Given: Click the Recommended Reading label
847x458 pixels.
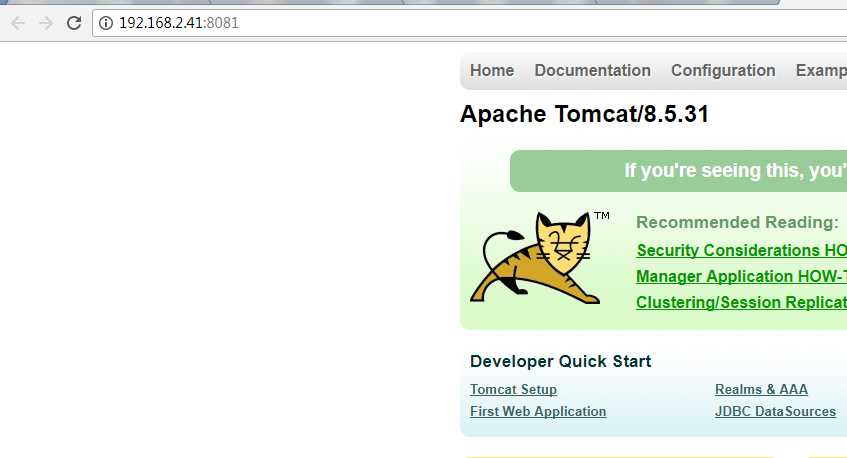Looking at the screenshot, I should point(737,223).
